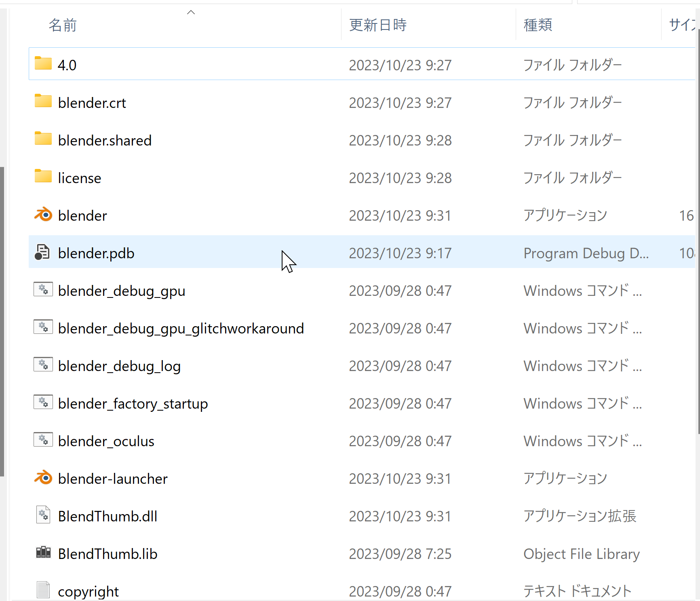Screen dimensions: 700x601
Task: Click the copyright text document icon
Action: (x=43, y=590)
